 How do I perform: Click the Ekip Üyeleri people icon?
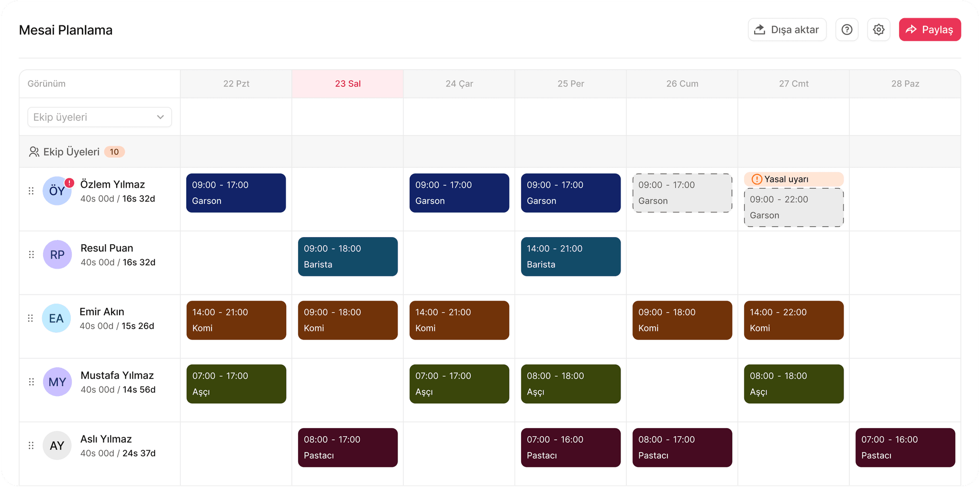34,152
